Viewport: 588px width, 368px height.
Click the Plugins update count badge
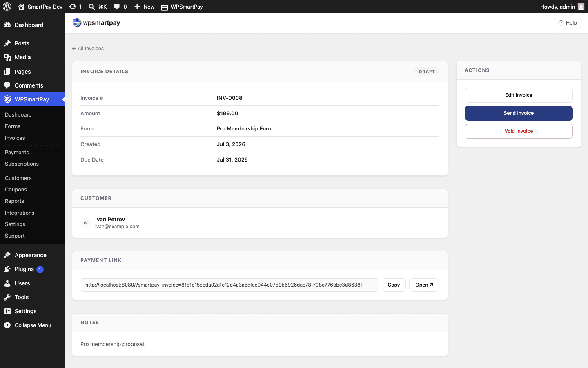[x=40, y=269]
